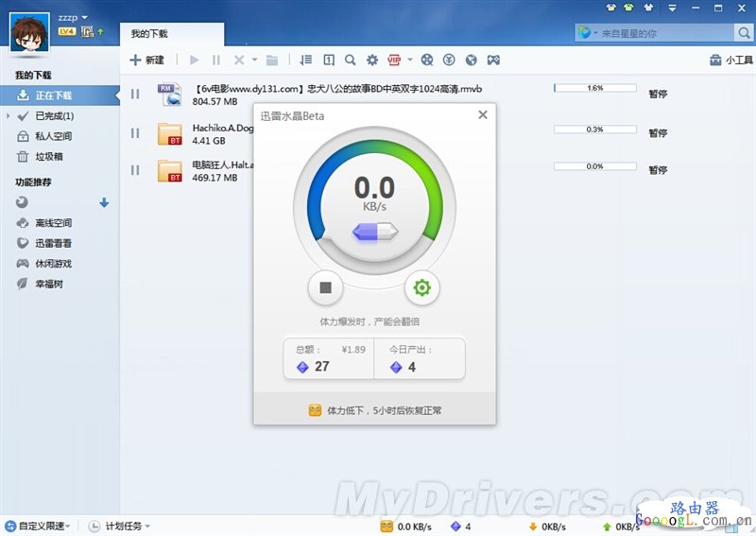Screen dimensions: 756x536
Task: Toggle pause on the 469.17 MB BT task
Action: click(135, 170)
